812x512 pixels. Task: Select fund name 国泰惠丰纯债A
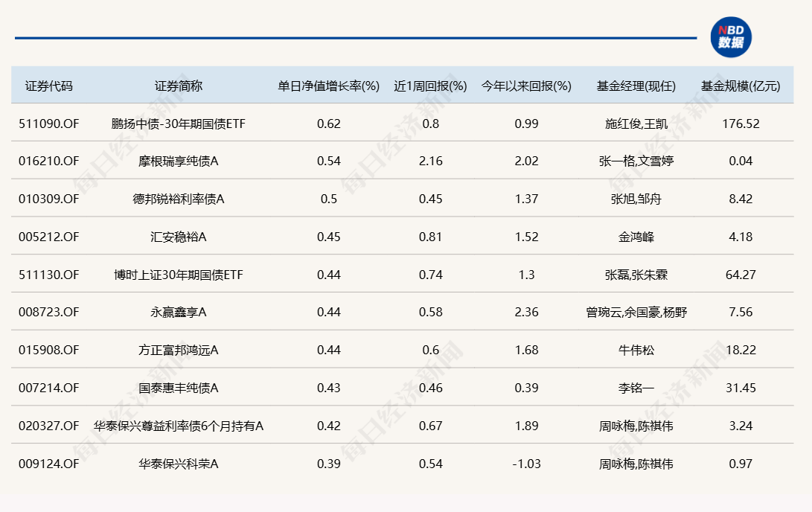click(x=178, y=388)
